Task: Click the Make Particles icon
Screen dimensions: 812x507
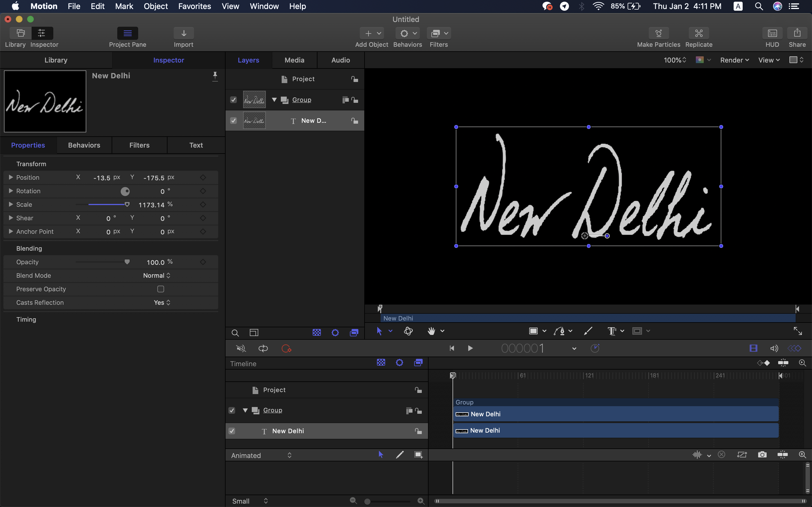Action: (658, 33)
